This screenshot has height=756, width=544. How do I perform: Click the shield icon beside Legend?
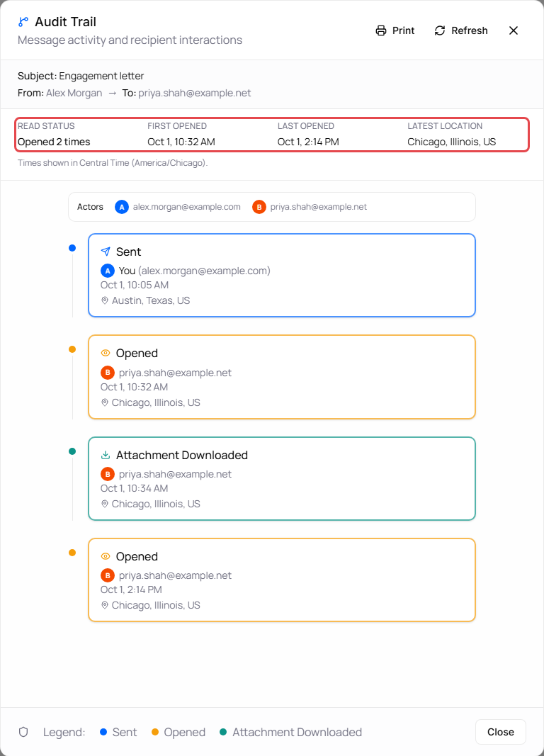point(23,732)
